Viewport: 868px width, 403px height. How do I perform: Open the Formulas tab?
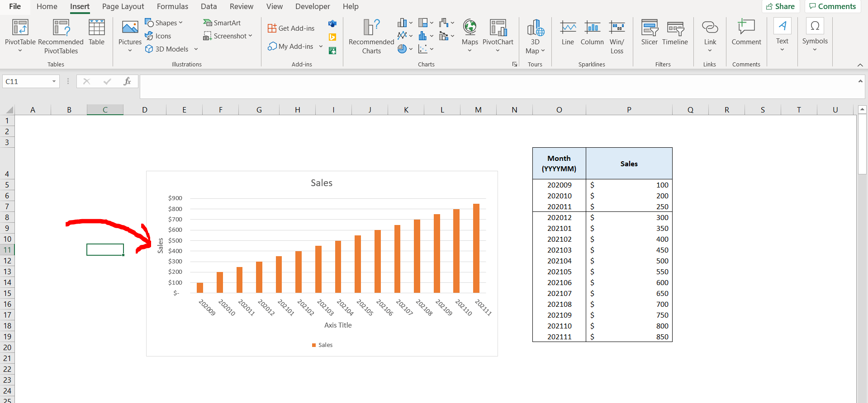click(172, 6)
